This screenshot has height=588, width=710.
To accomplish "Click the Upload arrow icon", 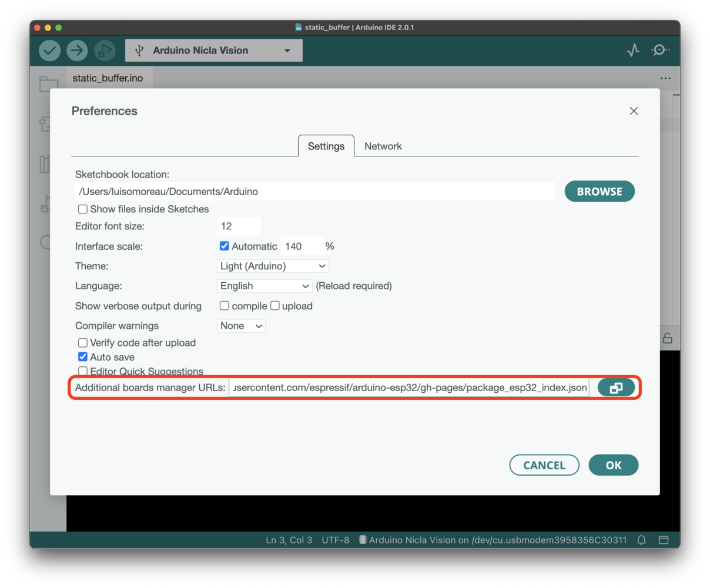I will click(x=77, y=51).
